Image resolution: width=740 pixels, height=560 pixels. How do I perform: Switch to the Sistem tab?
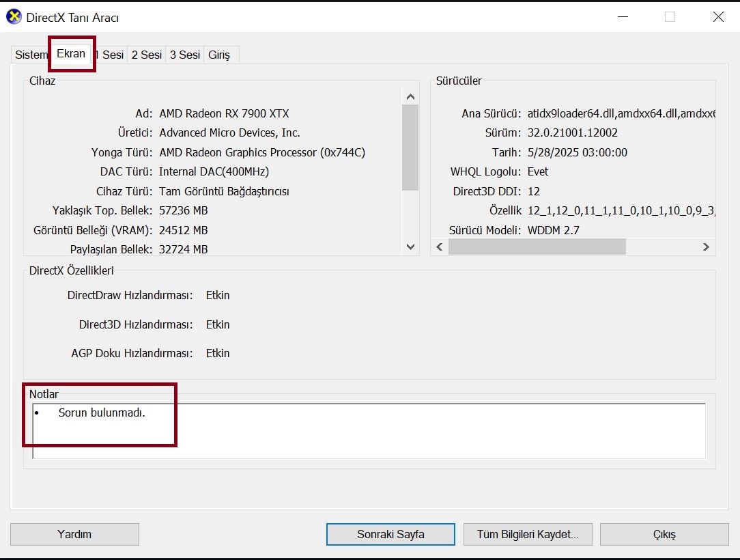point(30,55)
